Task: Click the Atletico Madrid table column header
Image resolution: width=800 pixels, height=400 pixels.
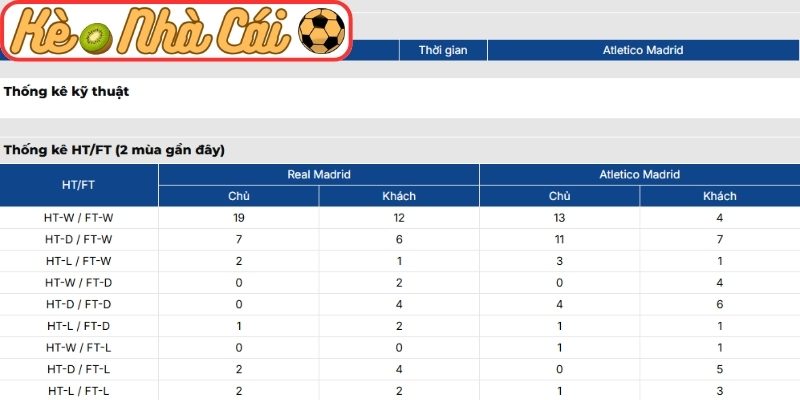Action: 639,174
